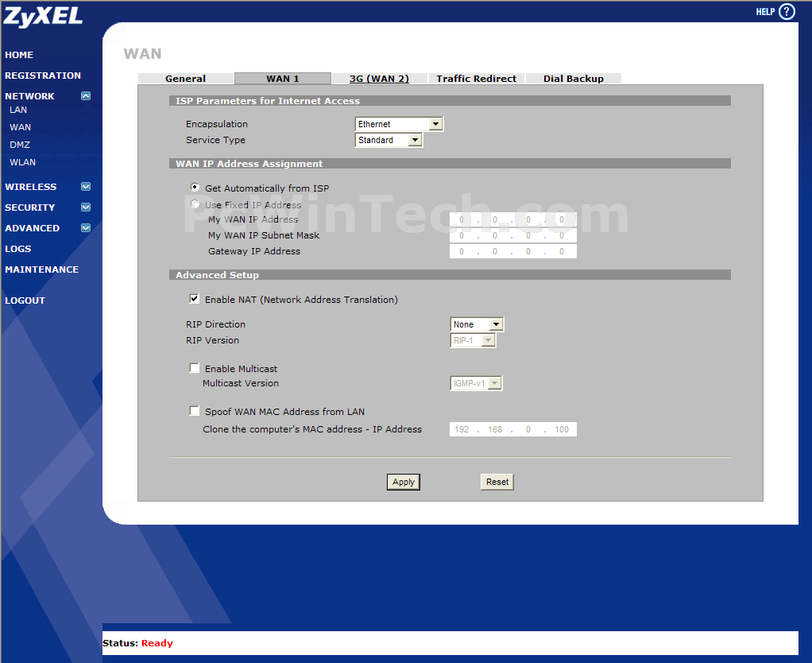Open the RIP Version dropdown
812x663 pixels.
coord(473,341)
